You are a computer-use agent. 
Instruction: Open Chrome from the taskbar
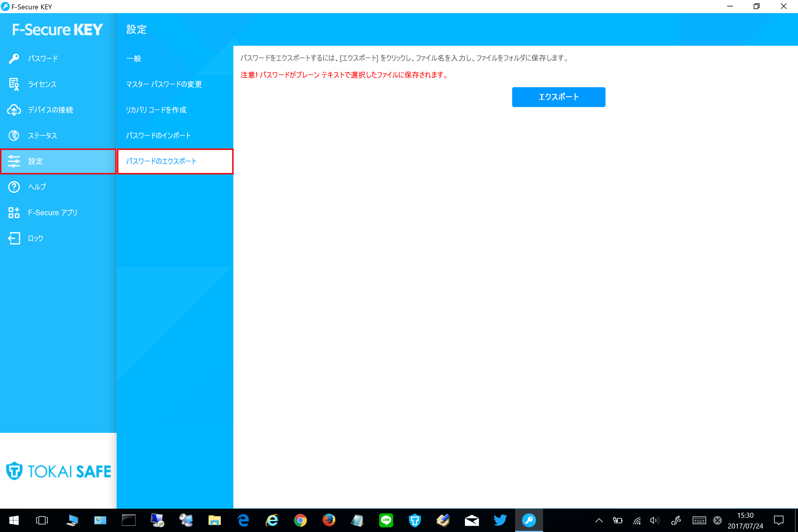[300, 520]
